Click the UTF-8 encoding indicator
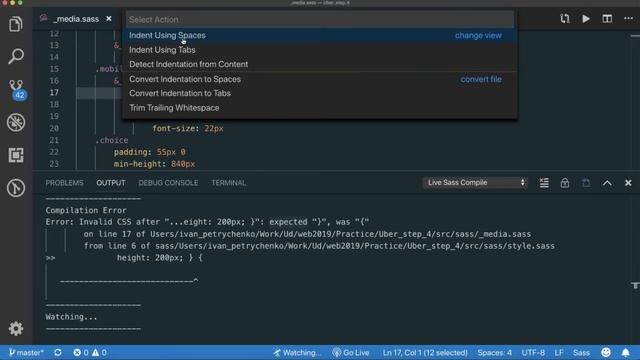This screenshot has height=360, width=640. (x=533, y=352)
